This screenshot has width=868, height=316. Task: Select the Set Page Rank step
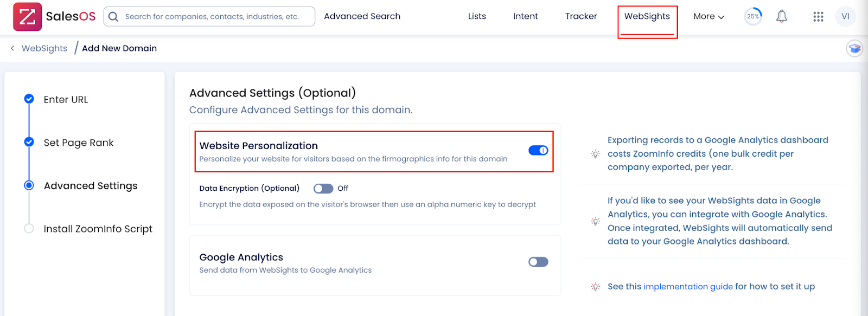click(79, 143)
